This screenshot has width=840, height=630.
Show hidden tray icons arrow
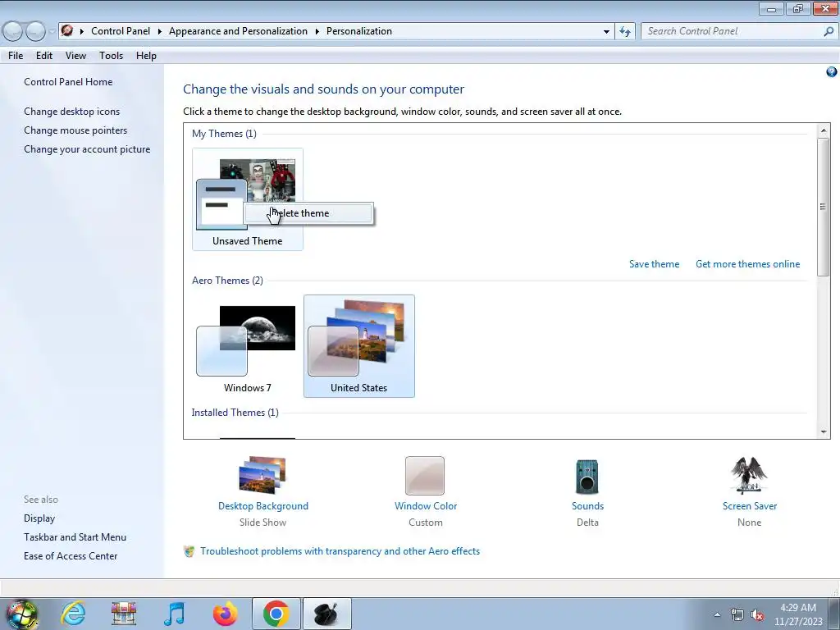tap(717, 614)
